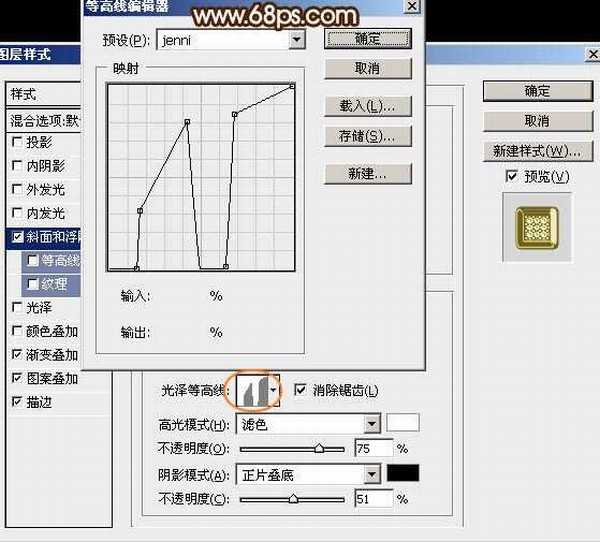Close the layer style dialog
The image size is (600, 542).
coord(593,54)
